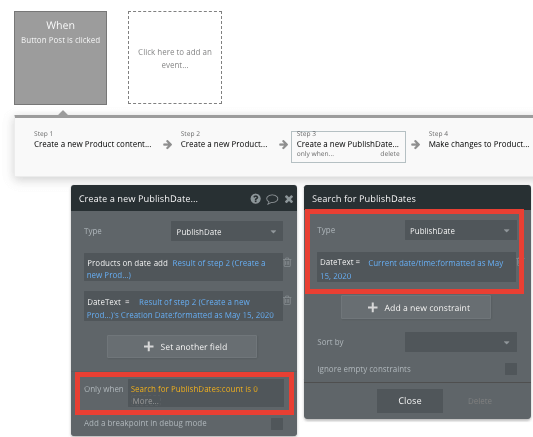Close the Create a new PublishDate panel
Image resolution: width=533 pixels, height=437 pixels.
(289, 199)
